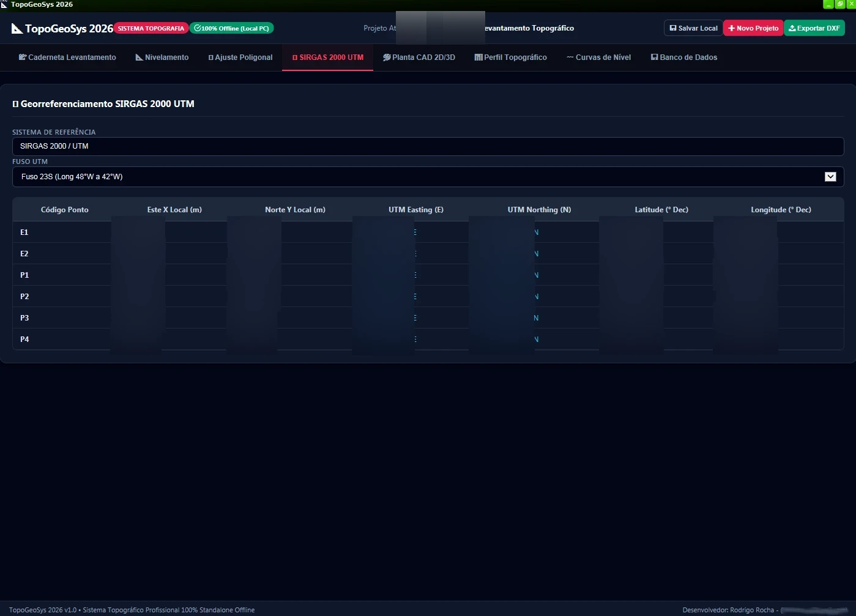The height and width of the screenshot is (616, 856).
Task: Open the Banco de Dados tab
Action: pos(684,58)
